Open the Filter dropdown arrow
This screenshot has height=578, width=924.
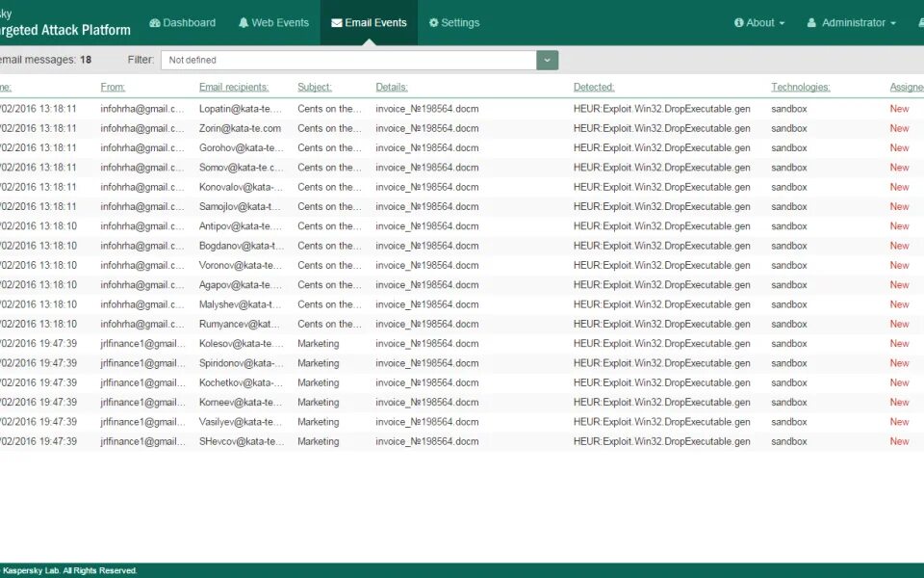(547, 60)
